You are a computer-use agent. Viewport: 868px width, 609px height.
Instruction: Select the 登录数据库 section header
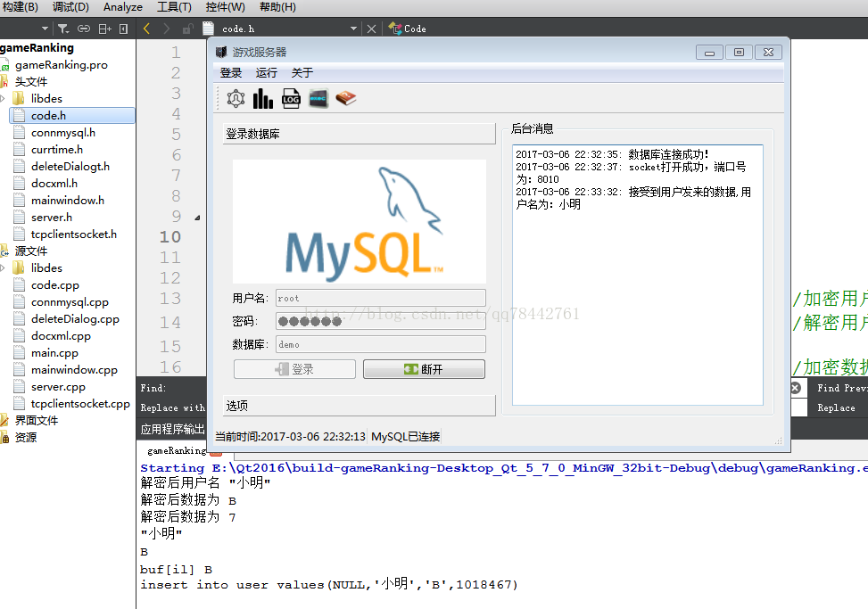click(360, 134)
